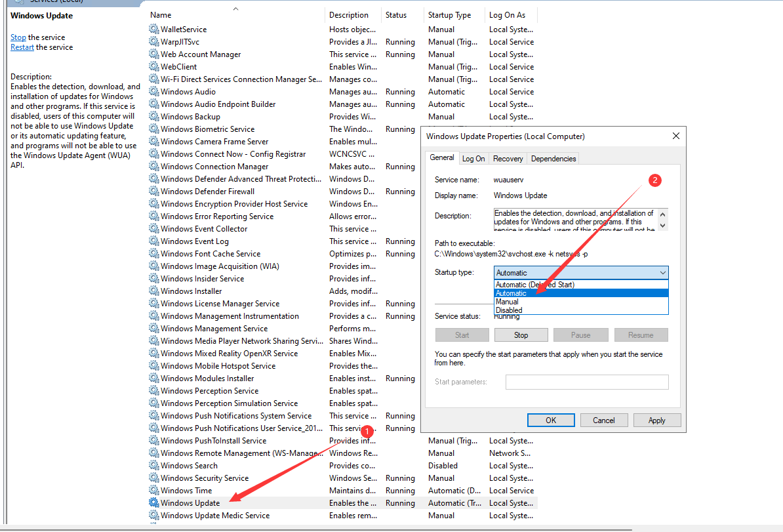Select Disabled in the startup type list
The image size is (783, 532).
510,310
